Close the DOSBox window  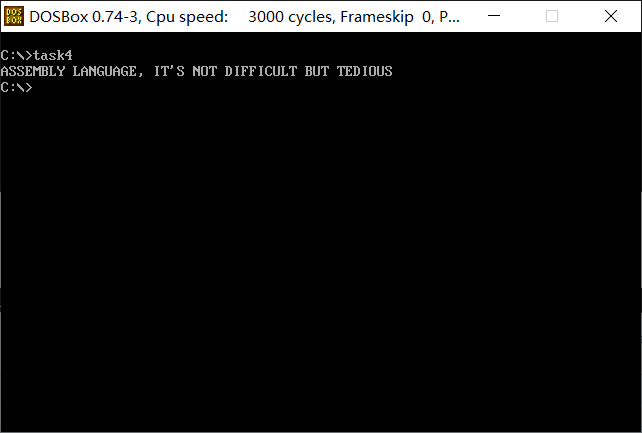click(x=611, y=16)
